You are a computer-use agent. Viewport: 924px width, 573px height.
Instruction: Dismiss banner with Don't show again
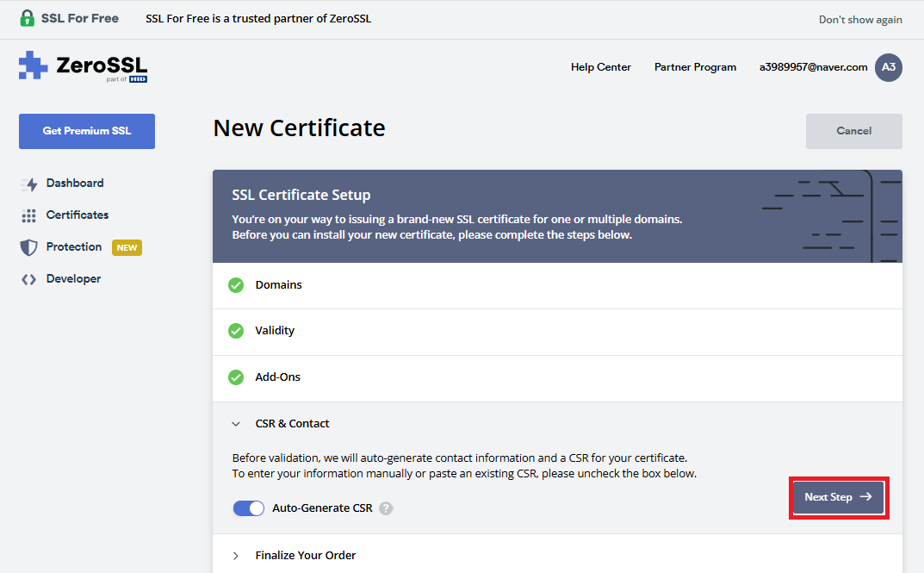tap(859, 20)
